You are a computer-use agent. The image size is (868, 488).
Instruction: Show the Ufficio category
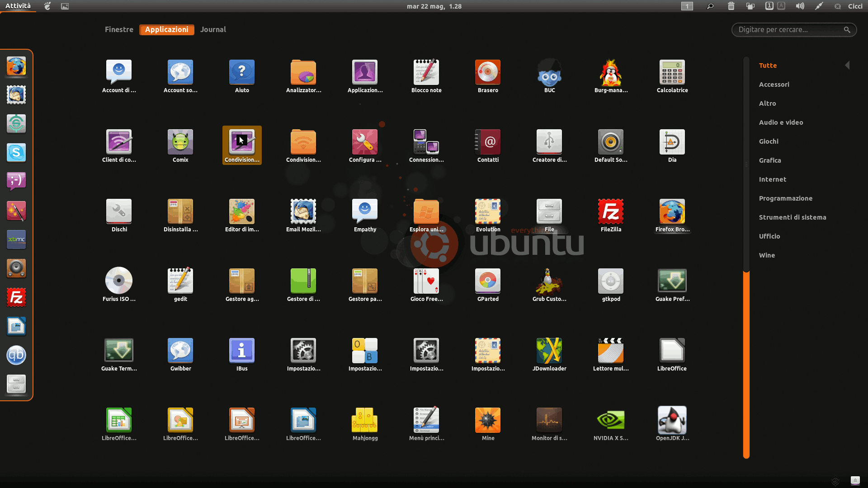tap(769, 236)
